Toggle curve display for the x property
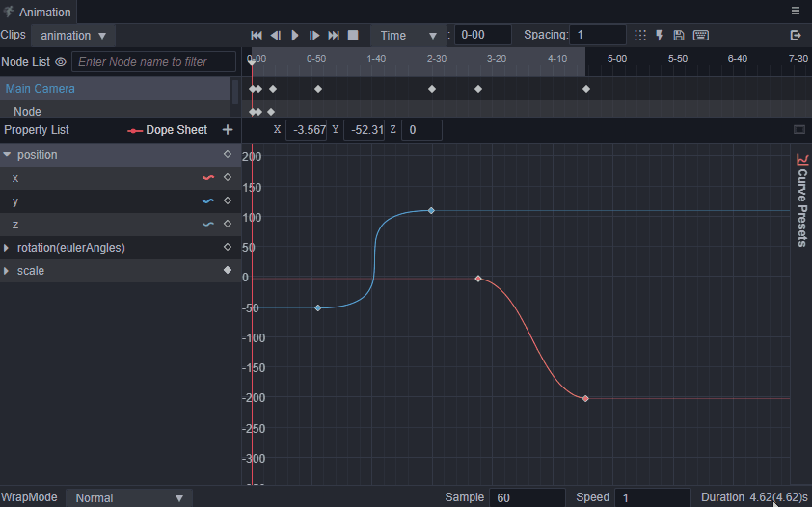Viewport: 812px width, 507px height. pos(207,178)
